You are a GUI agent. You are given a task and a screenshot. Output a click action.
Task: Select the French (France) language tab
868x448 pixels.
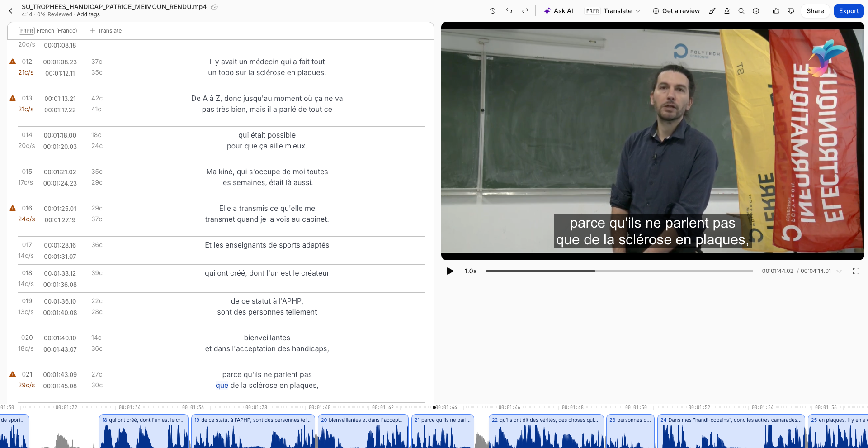[48, 31]
